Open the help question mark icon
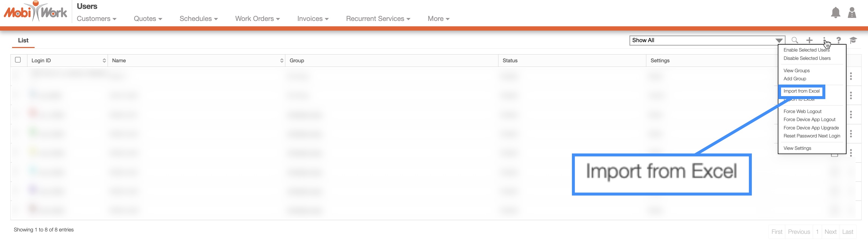 (839, 40)
